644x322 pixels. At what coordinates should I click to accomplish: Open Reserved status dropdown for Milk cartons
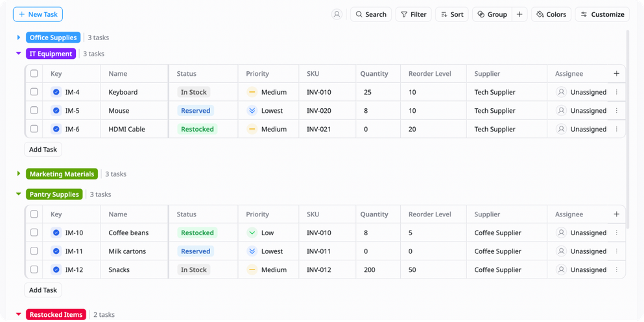click(x=195, y=251)
